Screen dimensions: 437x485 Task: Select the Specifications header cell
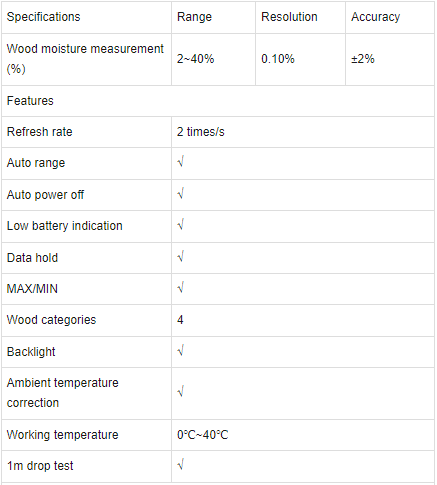[x=43, y=17]
